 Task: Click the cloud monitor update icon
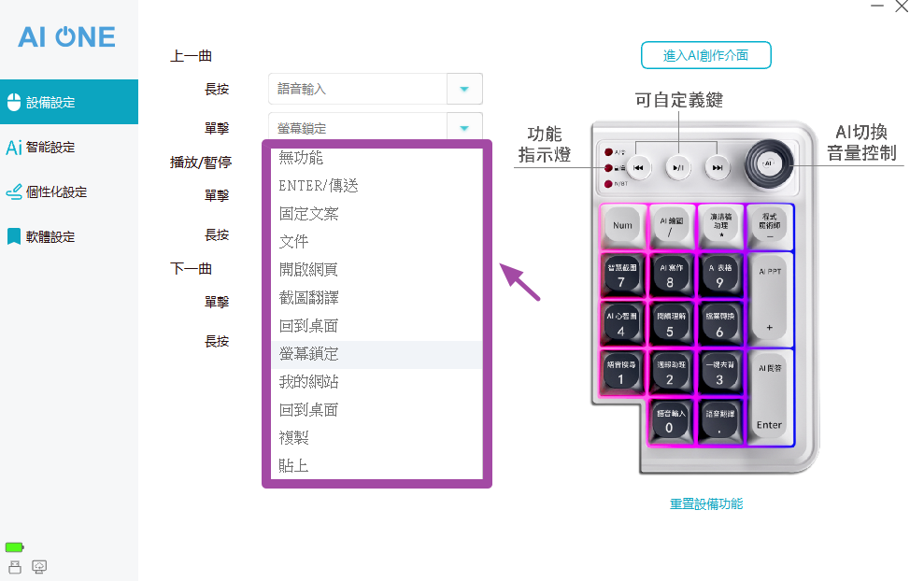[39, 567]
